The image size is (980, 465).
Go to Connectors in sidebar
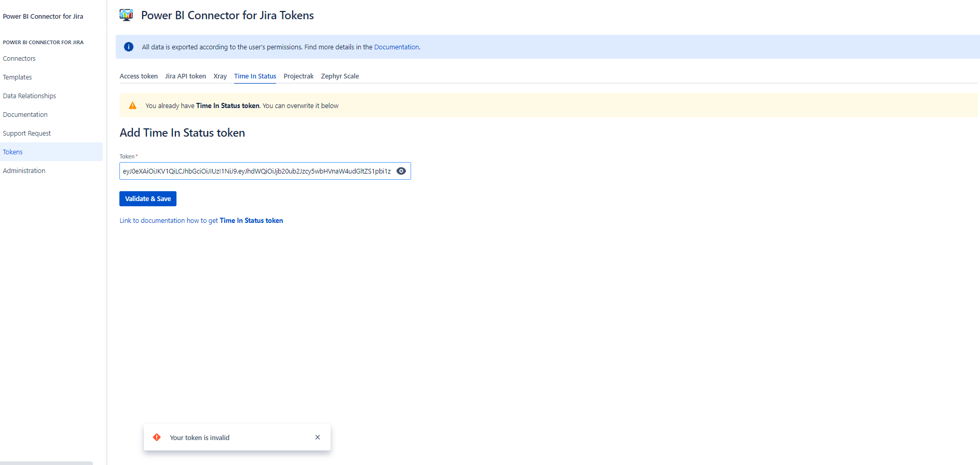click(x=19, y=58)
